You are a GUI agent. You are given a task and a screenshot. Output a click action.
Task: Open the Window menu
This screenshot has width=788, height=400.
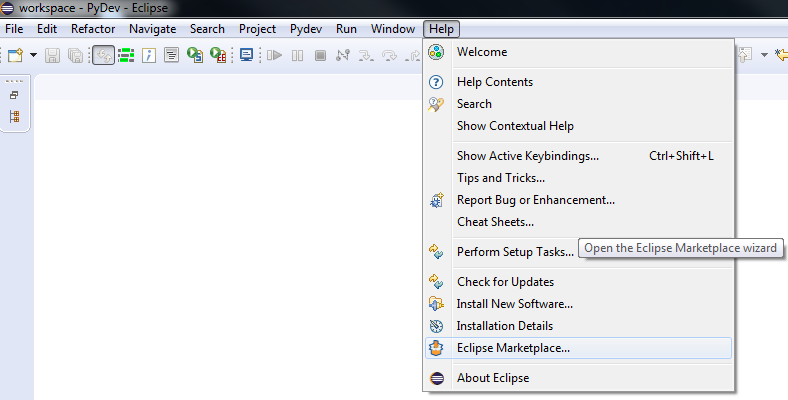(x=392, y=29)
